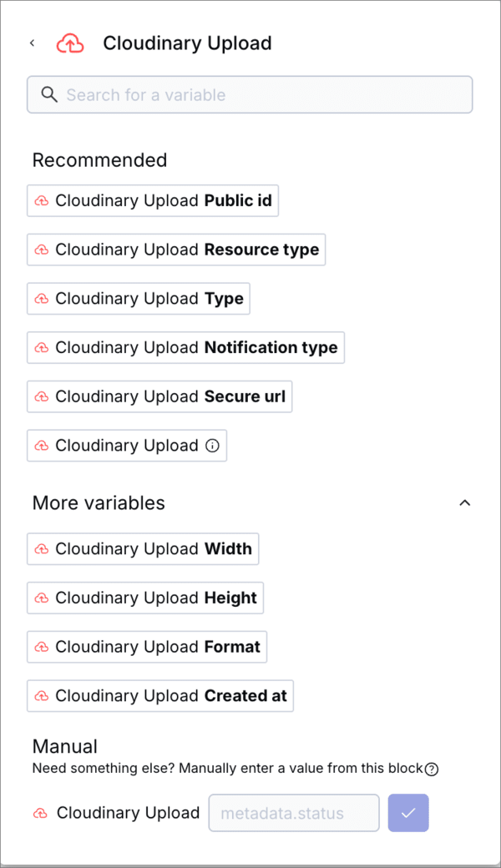The height and width of the screenshot is (868, 501).
Task: Click the Cloudinary logo in the header
Action: pos(70,43)
